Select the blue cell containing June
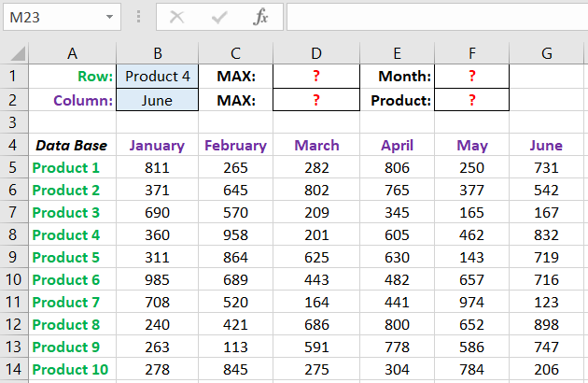The width and height of the screenshot is (588, 383). [x=158, y=100]
